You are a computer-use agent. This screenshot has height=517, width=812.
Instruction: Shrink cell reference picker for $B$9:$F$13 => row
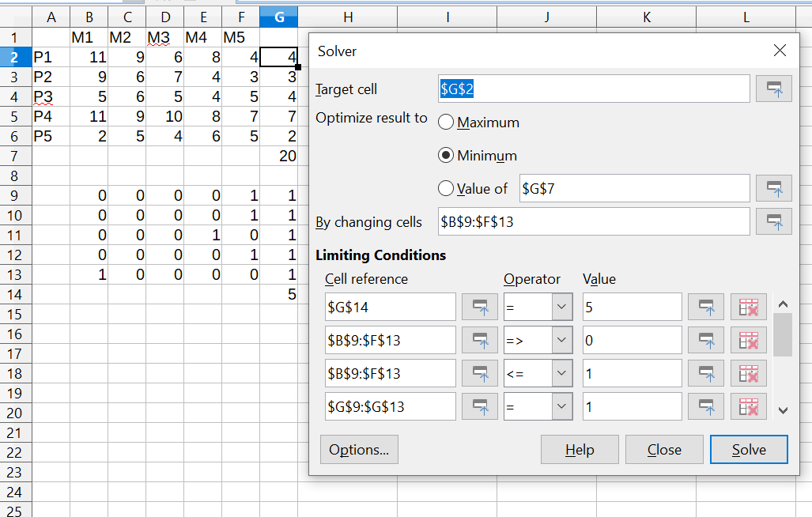480,340
